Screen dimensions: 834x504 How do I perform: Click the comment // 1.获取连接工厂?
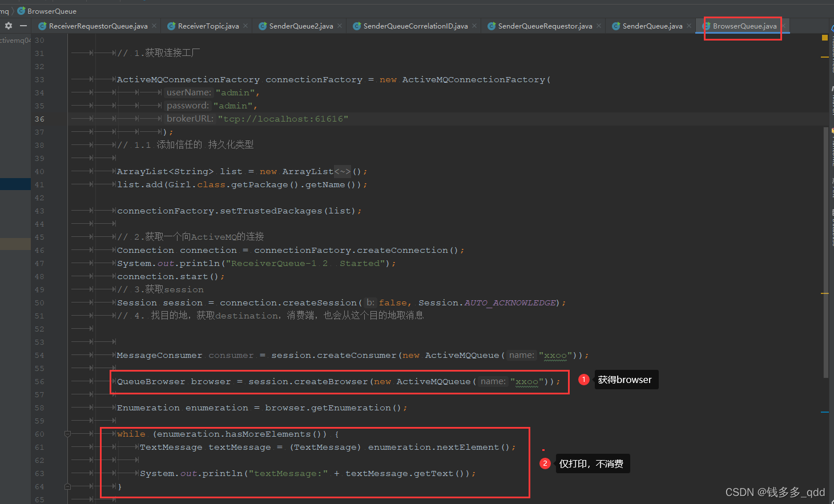pyautogui.click(x=159, y=53)
